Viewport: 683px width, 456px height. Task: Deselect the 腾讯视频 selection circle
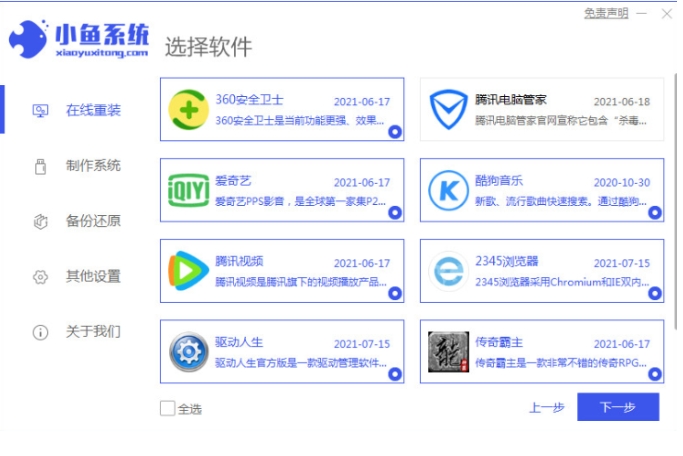395,293
